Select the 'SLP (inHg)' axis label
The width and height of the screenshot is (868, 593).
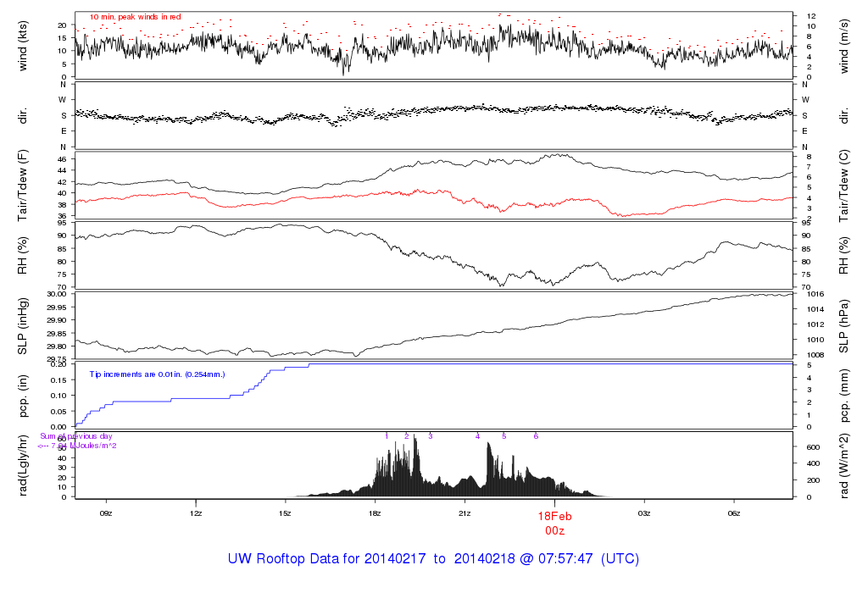tap(23, 326)
